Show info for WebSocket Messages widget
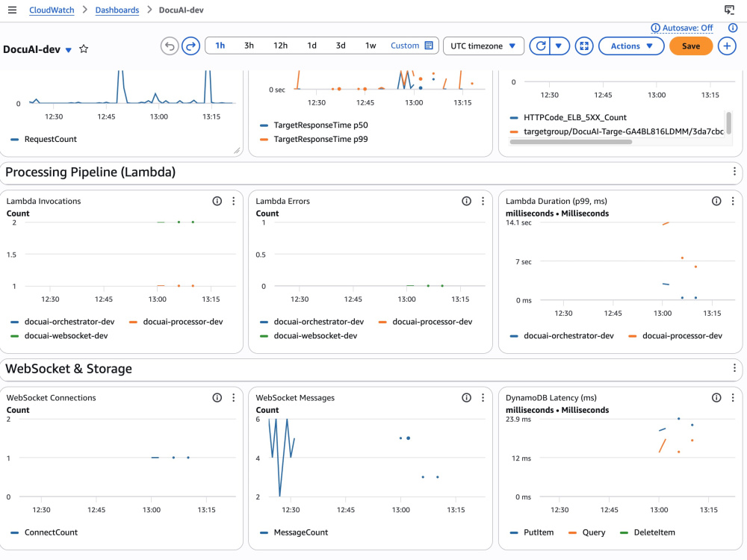 click(x=466, y=398)
